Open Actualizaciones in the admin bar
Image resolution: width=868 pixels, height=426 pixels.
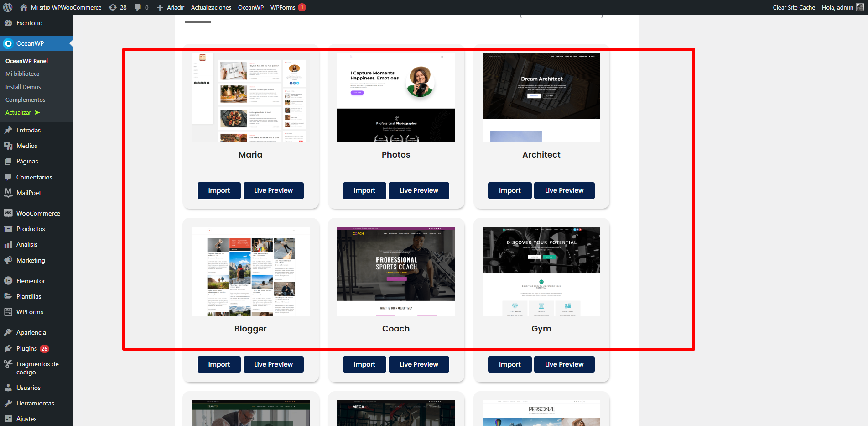point(211,7)
